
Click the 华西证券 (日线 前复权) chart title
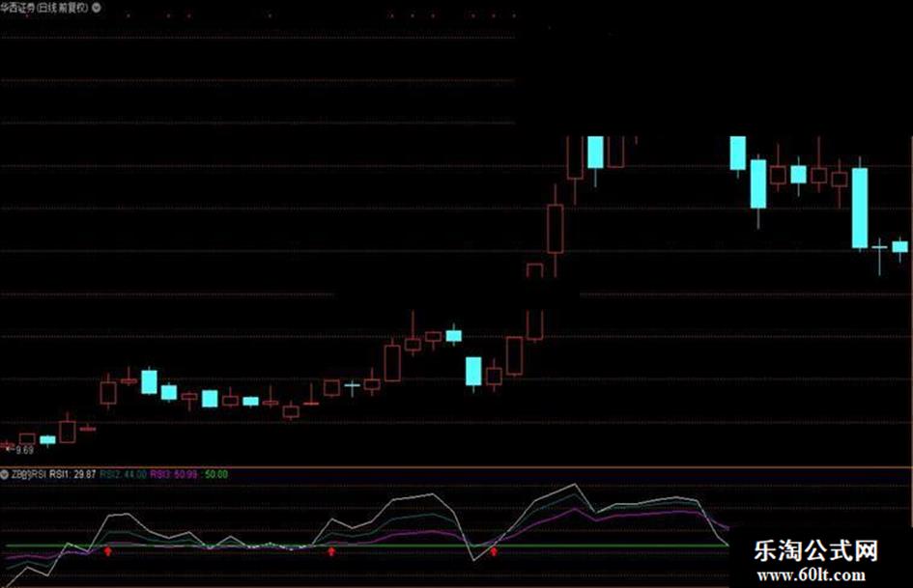44,8
